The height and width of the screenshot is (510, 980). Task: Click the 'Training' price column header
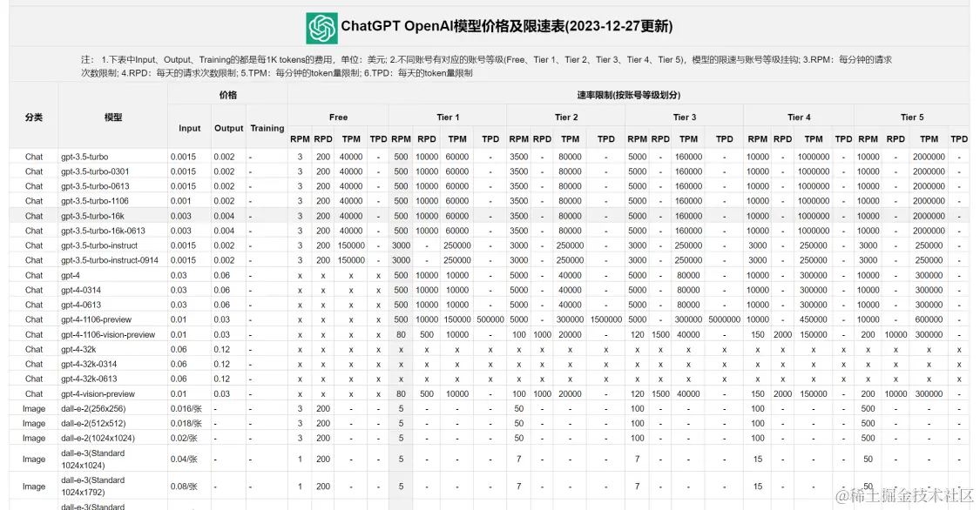[267, 128]
